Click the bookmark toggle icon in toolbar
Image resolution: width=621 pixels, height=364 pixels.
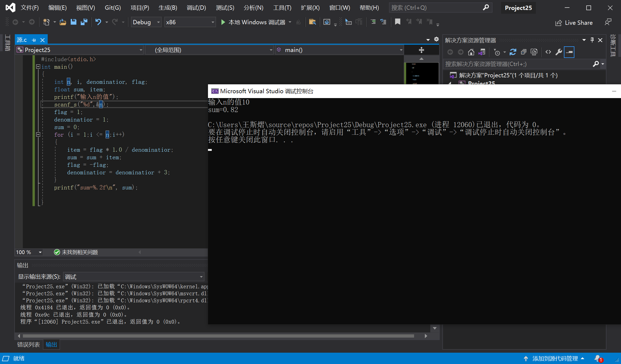pyautogui.click(x=397, y=22)
